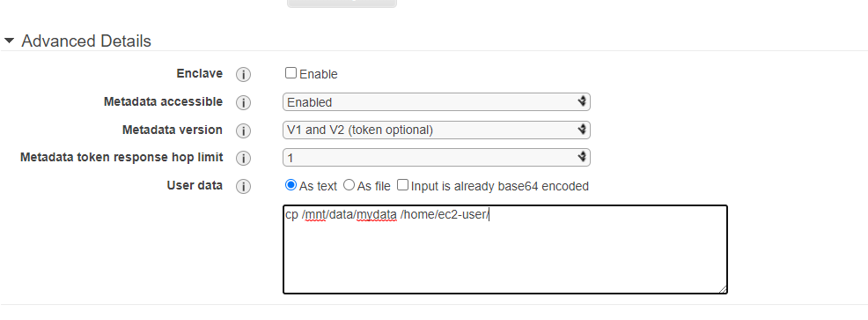Click the partially visible gray button at top
The image size is (868, 320).
[x=342, y=4]
